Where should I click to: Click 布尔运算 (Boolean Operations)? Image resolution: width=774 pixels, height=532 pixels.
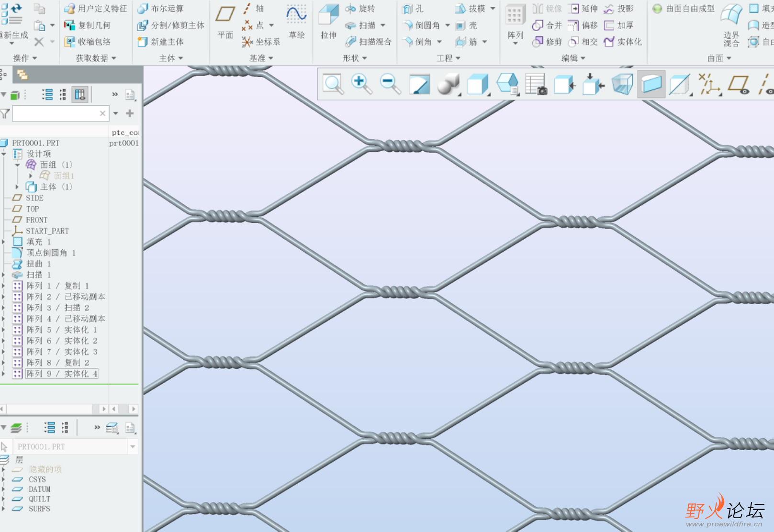tap(160, 9)
